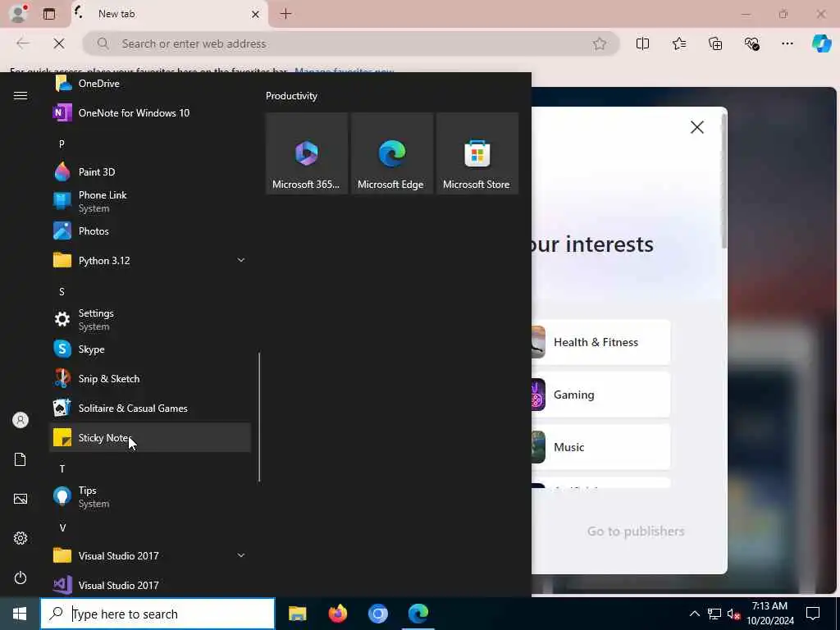The image size is (840, 630).
Task: Launch Visual Studio 2017 application
Action: (x=150, y=584)
